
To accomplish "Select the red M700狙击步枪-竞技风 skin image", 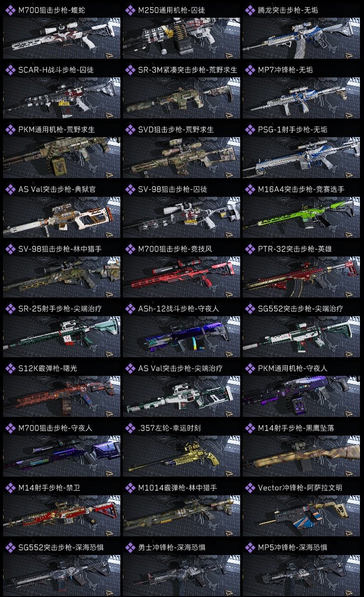I will (181, 277).
